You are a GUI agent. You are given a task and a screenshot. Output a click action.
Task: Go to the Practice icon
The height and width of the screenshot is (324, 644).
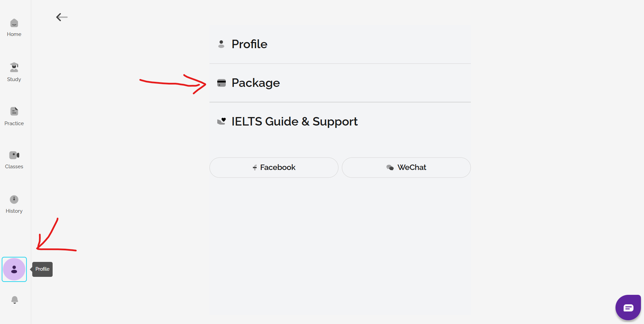(14, 111)
